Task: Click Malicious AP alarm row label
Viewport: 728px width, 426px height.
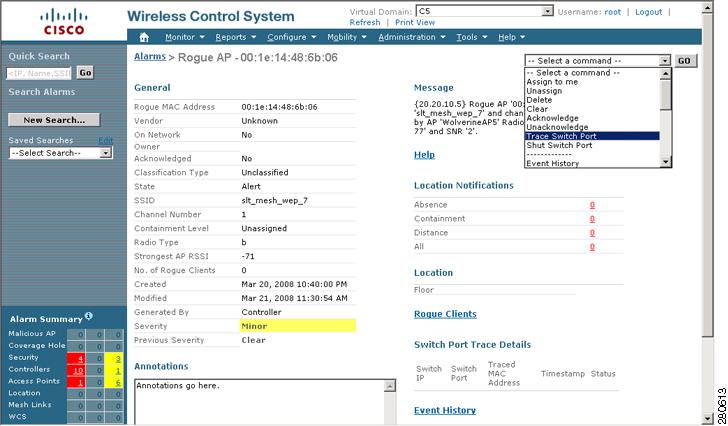Action: [32, 334]
